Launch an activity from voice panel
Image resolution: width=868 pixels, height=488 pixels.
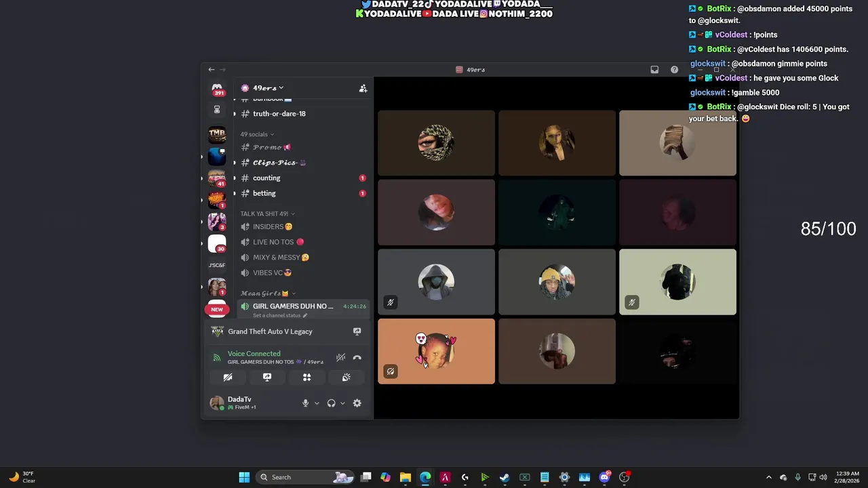307,378
